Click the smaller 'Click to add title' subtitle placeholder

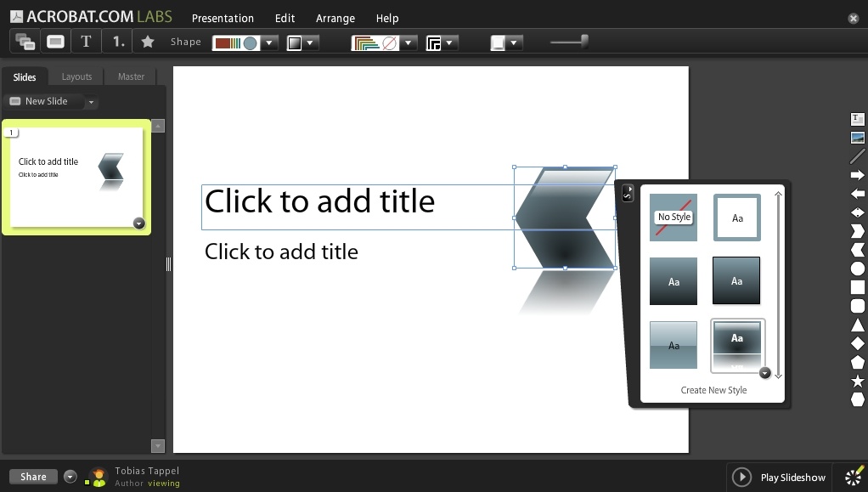pos(281,252)
